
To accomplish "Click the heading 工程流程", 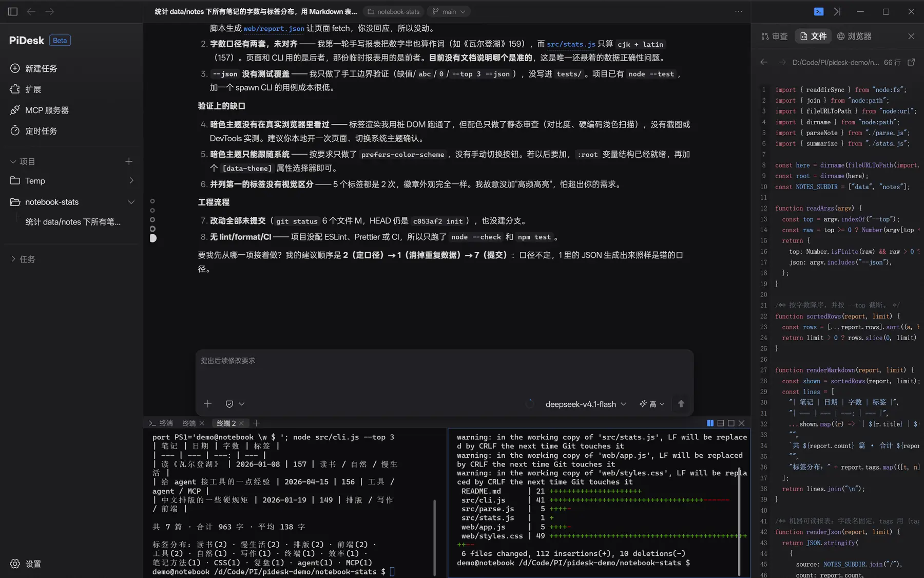I will click(x=214, y=202).
